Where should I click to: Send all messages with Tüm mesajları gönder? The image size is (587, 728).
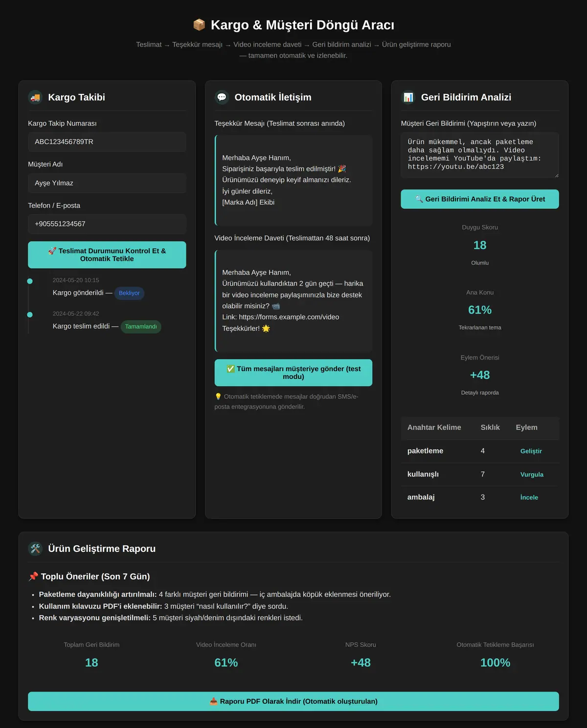click(x=293, y=373)
